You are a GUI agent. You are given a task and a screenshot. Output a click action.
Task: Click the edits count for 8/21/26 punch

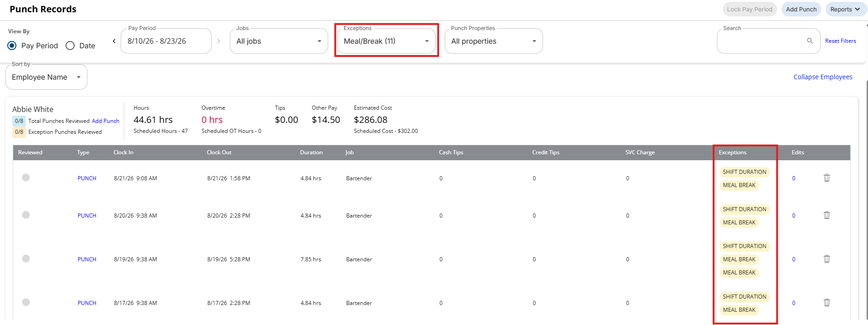coord(794,178)
